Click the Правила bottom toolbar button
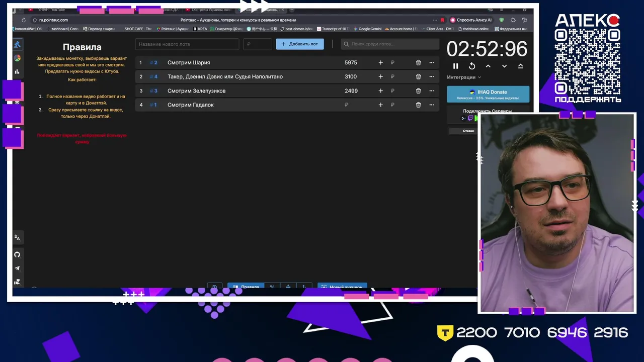This screenshot has width=644, height=362. click(246, 287)
